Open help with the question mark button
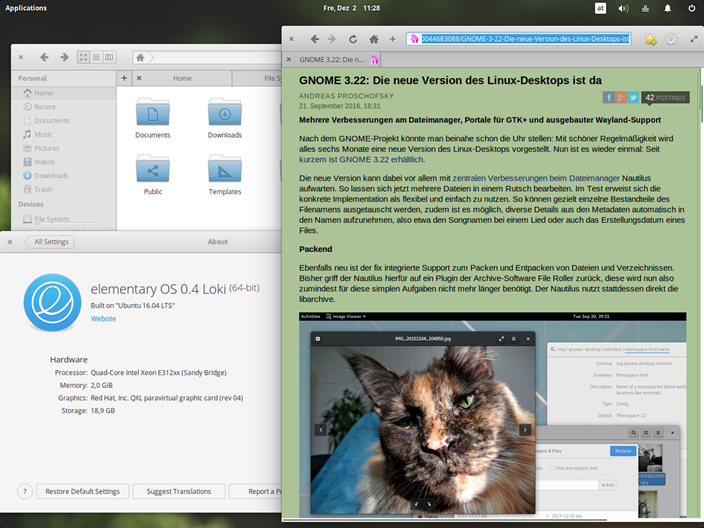 pos(25,491)
